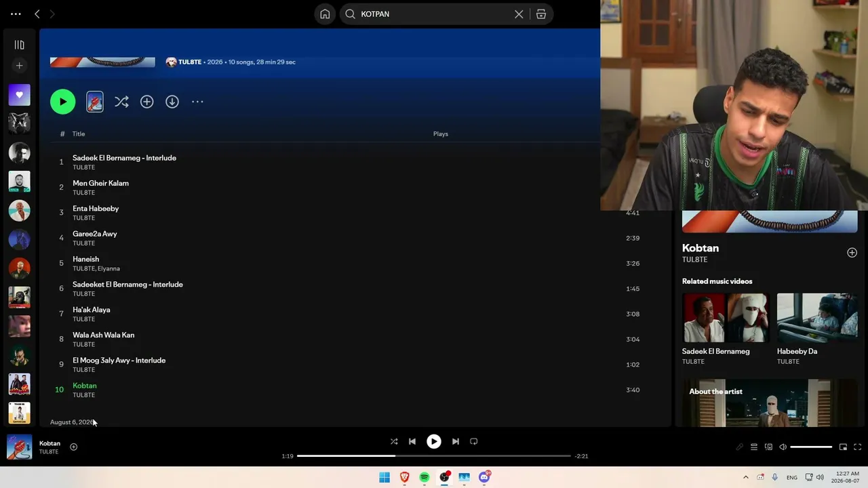868x488 pixels.
Task: Open Liked Songs in the sidebar
Action: coord(19,95)
